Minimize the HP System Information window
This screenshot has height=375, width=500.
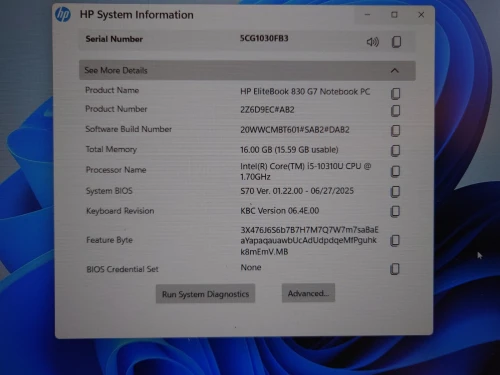point(367,15)
